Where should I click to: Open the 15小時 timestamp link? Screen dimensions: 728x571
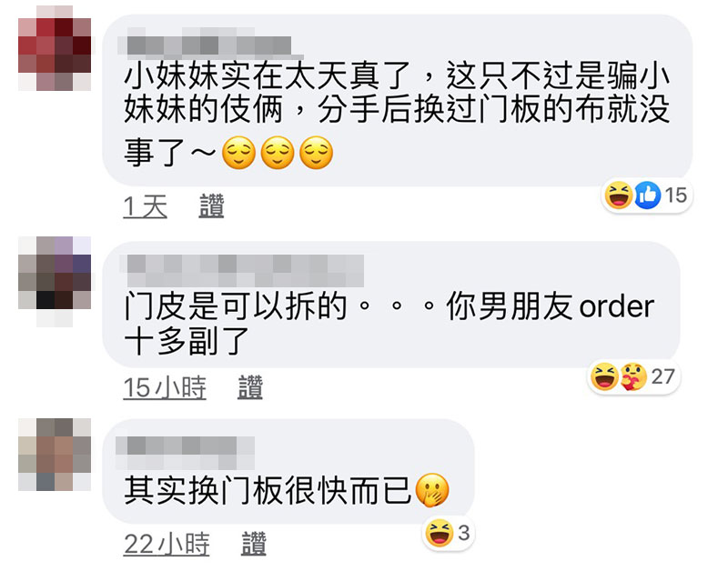point(165,387)
